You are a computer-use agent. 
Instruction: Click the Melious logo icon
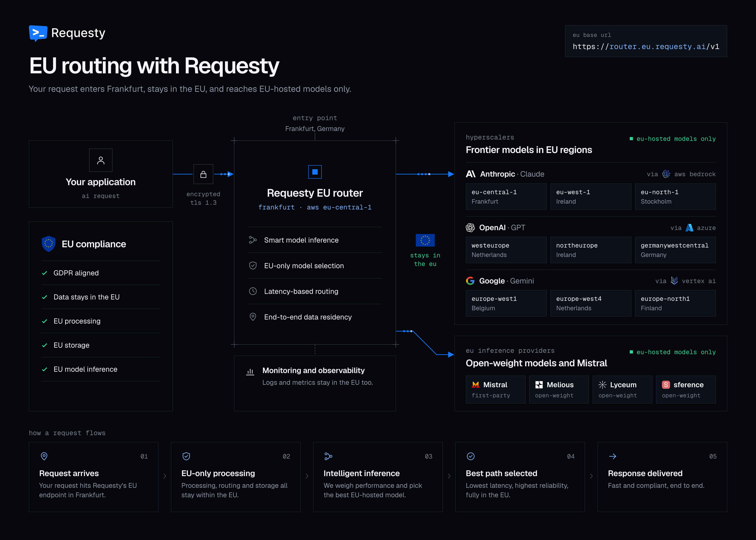click(x=539, y=385)
